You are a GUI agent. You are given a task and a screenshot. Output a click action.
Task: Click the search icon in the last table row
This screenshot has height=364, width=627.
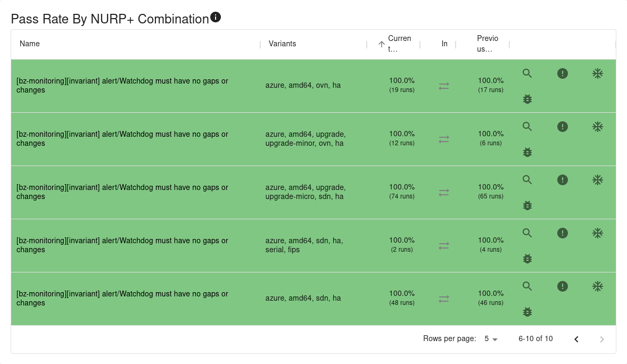527,286
